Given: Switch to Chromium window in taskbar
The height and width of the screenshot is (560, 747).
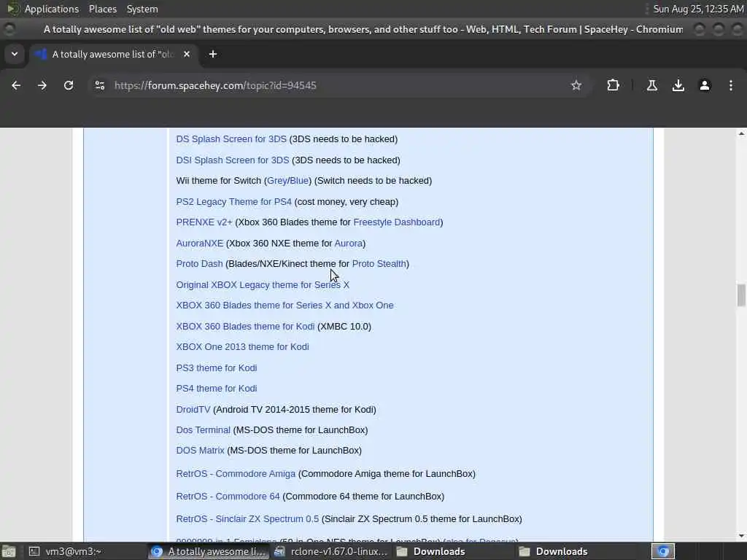Looking at the screenshot, I should click(209, 551).
